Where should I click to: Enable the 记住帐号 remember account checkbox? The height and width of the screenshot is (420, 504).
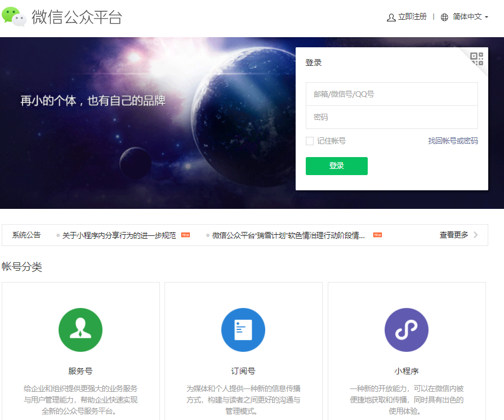tap(309, 141)
